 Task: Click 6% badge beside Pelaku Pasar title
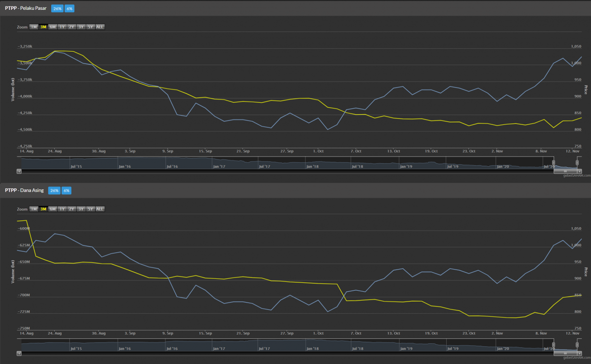pyautogui.click(x=69, y=9)
